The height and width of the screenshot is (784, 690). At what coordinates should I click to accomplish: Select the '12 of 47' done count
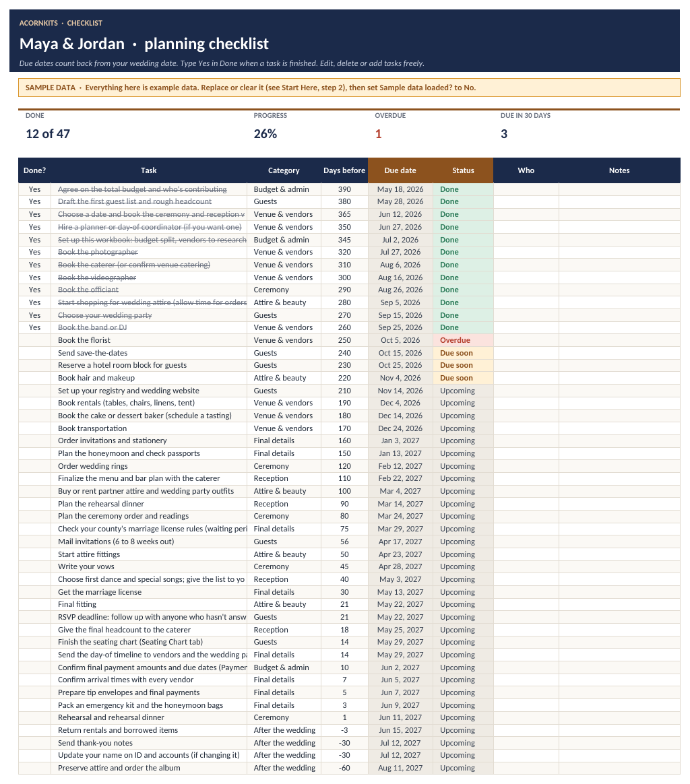pos(48,134)
